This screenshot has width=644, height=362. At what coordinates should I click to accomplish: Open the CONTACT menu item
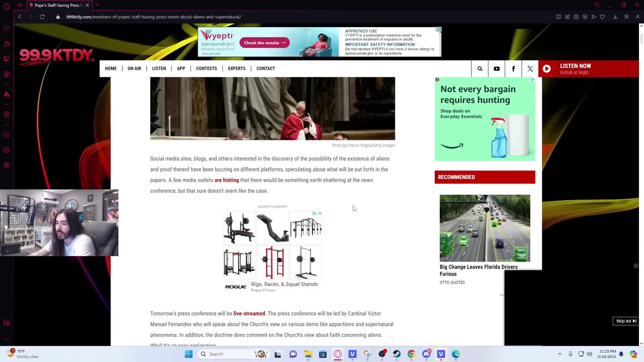tap(266, 68)
